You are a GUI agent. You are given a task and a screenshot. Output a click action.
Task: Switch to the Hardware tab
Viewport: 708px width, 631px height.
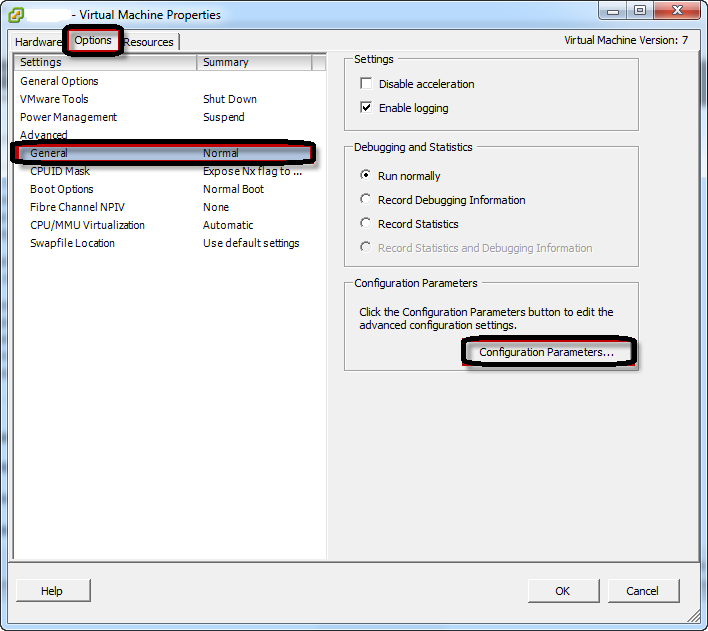point(38,42)
